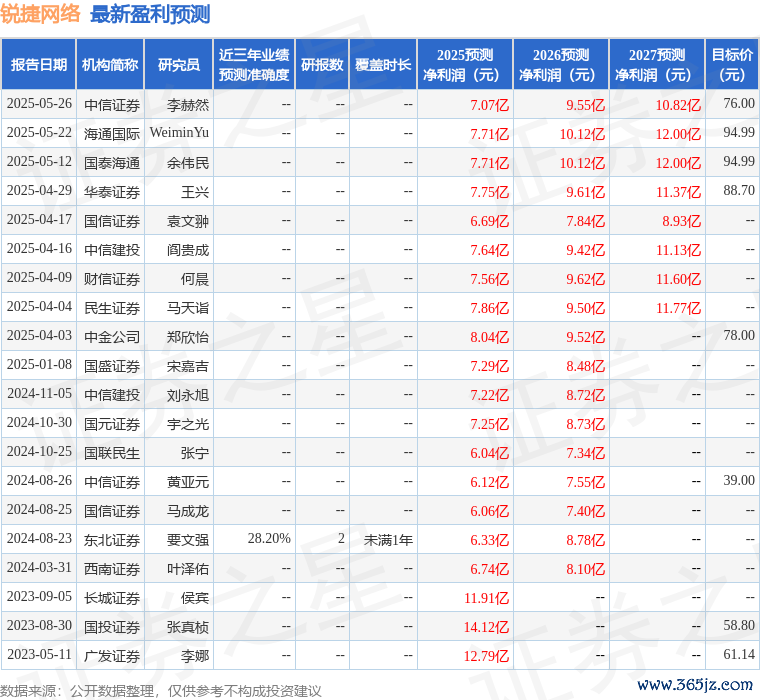Select researcher 叶泽佑
The height and width of the screenshot is (700, 760).
[x=188, y=569]
